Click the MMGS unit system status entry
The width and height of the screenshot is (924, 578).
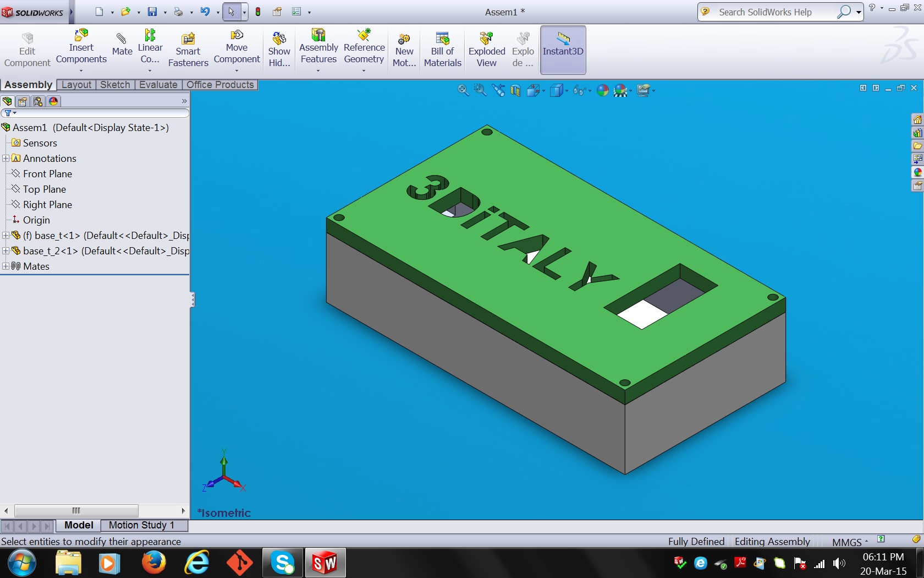coord(847,542)
